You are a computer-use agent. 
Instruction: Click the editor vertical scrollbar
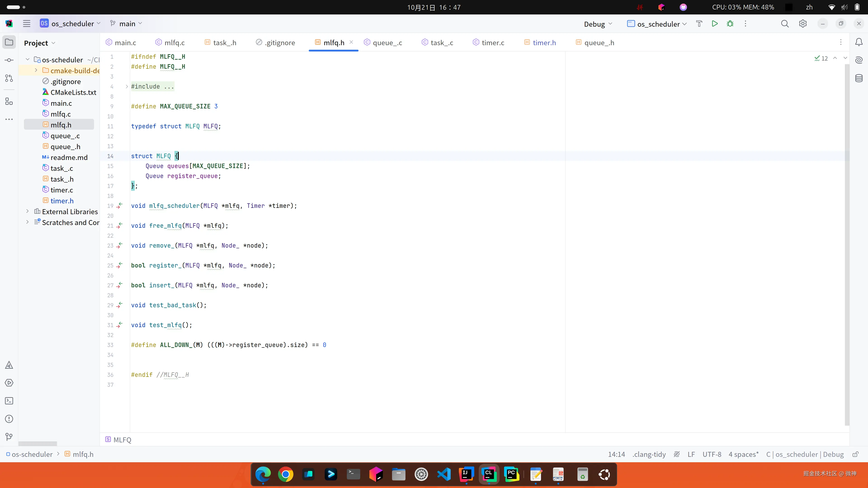(x=847, y=236)
